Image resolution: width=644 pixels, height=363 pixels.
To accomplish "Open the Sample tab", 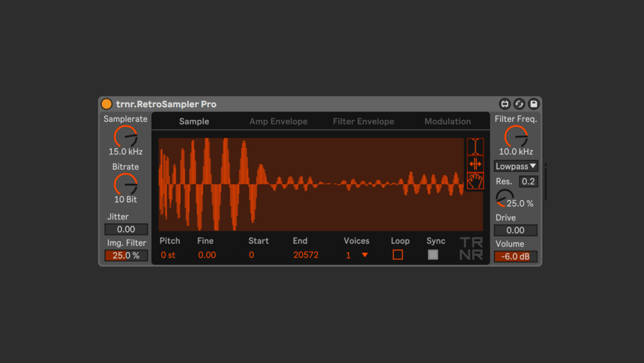I will (194, 121).
